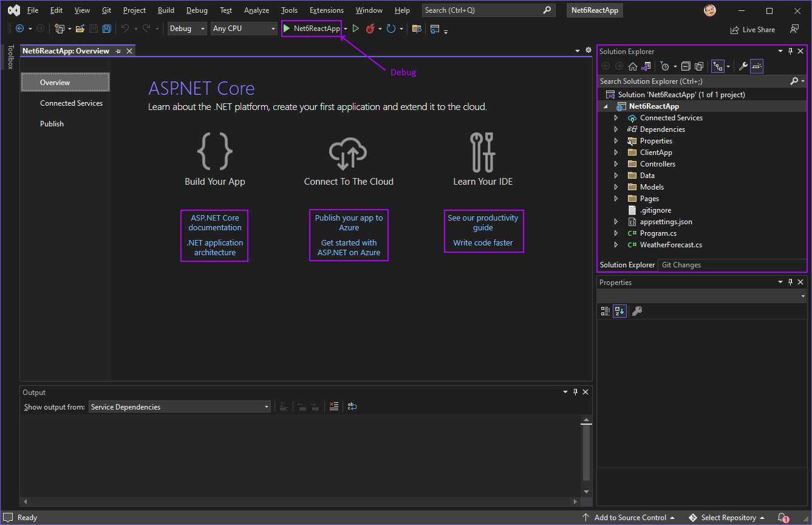Open Properties wrench icon in Solution Explorer
812x525 pixels.
[743, 66]
